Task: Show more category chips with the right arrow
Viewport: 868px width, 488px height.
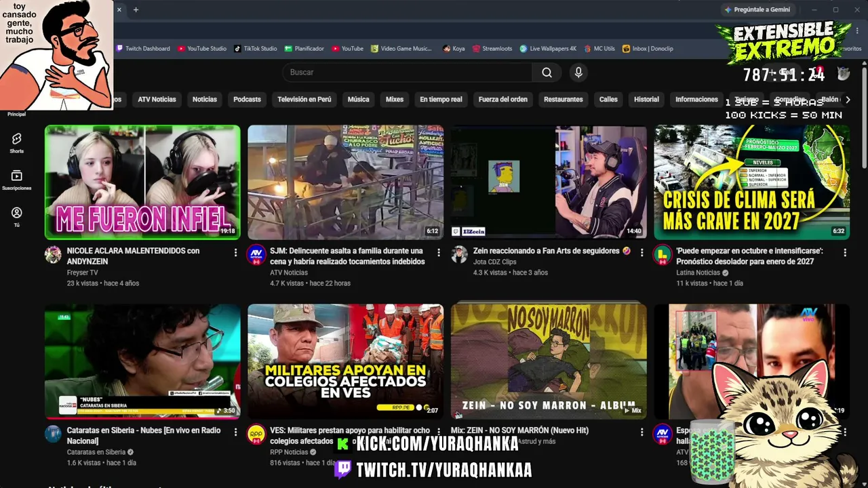Action: 848,100
